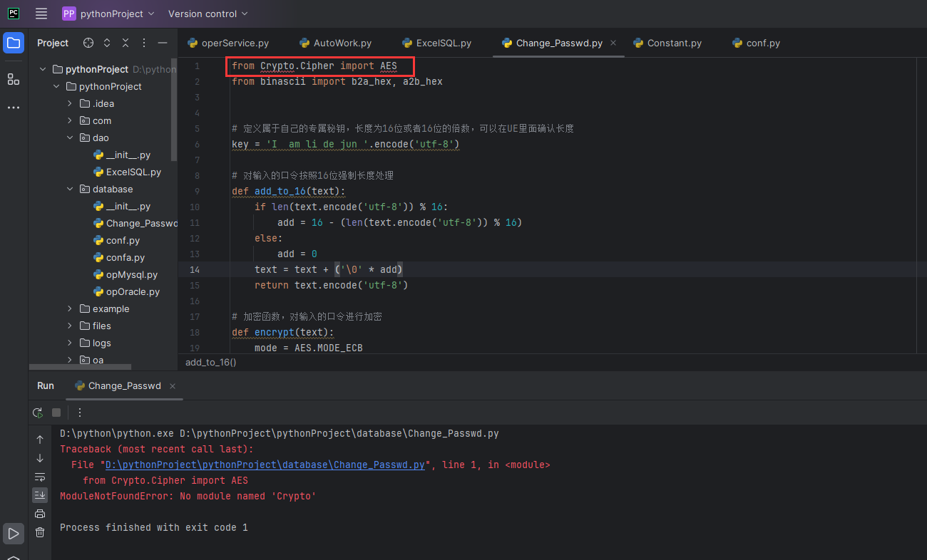
Task: Expand the example folder
Action: [x=70, y=308]
